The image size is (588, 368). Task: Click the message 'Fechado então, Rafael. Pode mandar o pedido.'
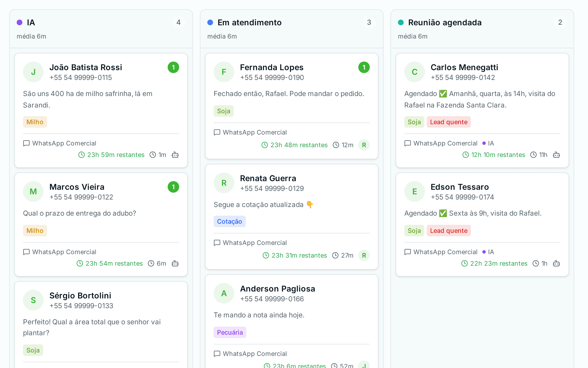(x=289, y=94)
